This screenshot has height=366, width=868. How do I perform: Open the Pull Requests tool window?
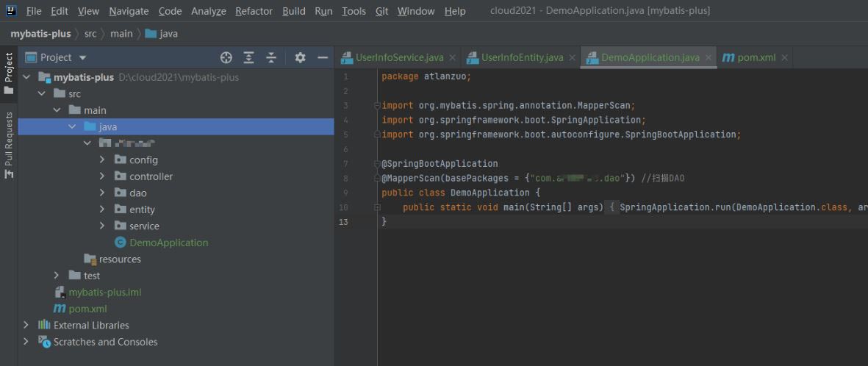point(9,146)
